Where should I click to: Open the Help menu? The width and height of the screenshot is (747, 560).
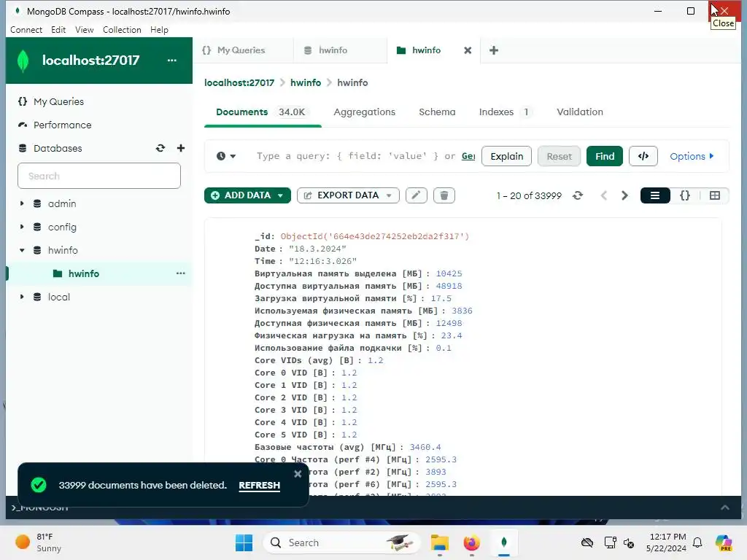pos(159,29)
